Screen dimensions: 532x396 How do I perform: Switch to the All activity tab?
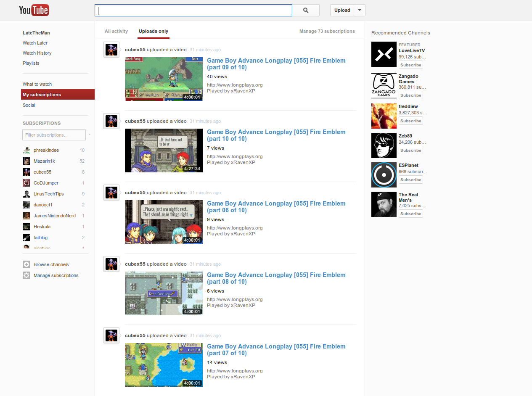[x=116, y=31]
